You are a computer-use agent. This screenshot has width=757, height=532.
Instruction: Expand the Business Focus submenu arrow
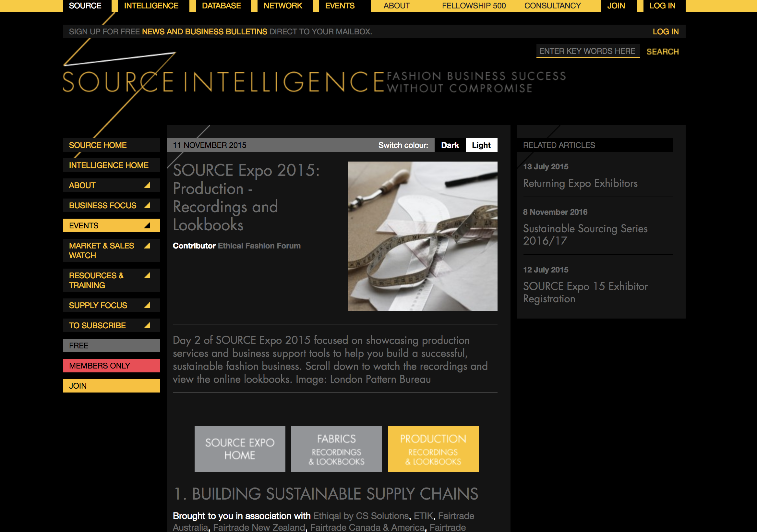click(147, 205)
